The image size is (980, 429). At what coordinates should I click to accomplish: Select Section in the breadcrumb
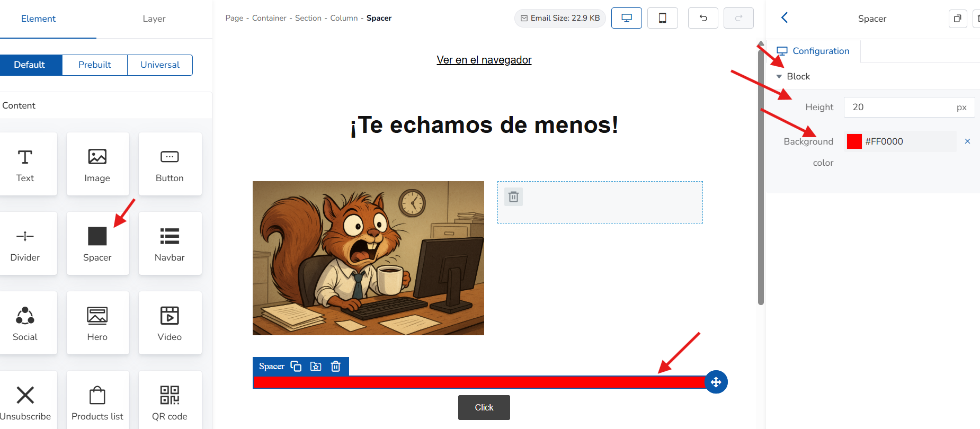coord(308,18)
